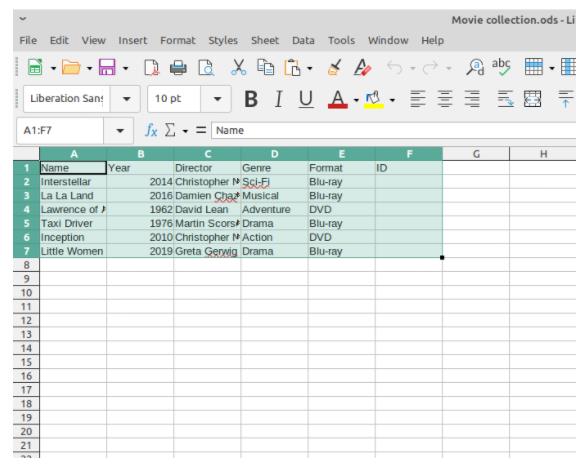Click the Redo arrow icon
585x467 pixels.
coord(430,68)
